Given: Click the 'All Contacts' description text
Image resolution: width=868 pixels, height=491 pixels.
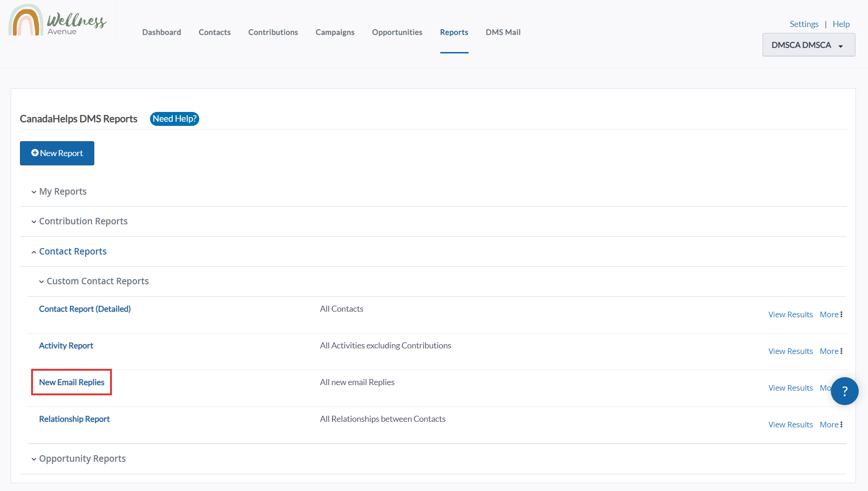Looking at the screenshot, I should point(342,309).
